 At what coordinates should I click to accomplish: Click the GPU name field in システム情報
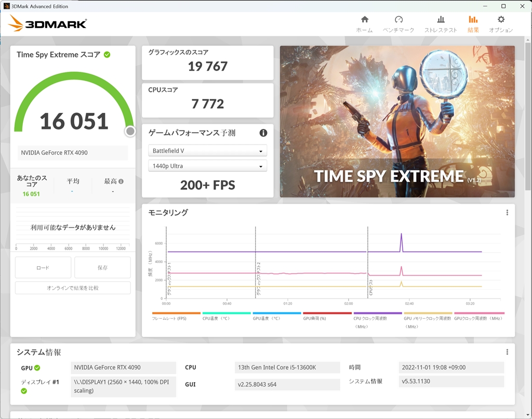click(x=124, y=368)
